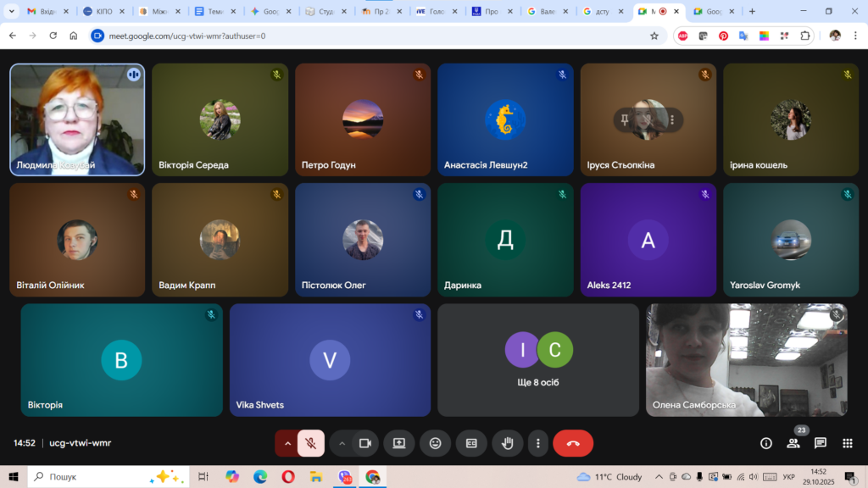Open more options three-dot menu in call bar

point(537,443)
